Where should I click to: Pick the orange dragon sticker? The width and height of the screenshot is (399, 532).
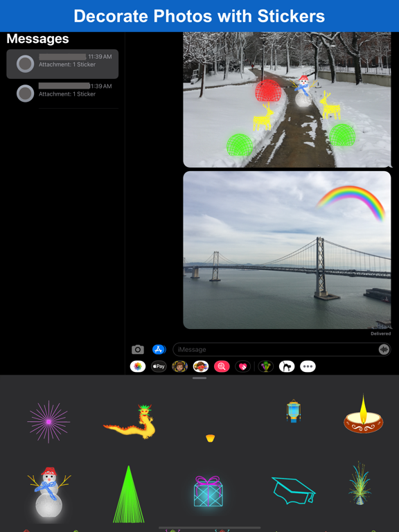130,422
